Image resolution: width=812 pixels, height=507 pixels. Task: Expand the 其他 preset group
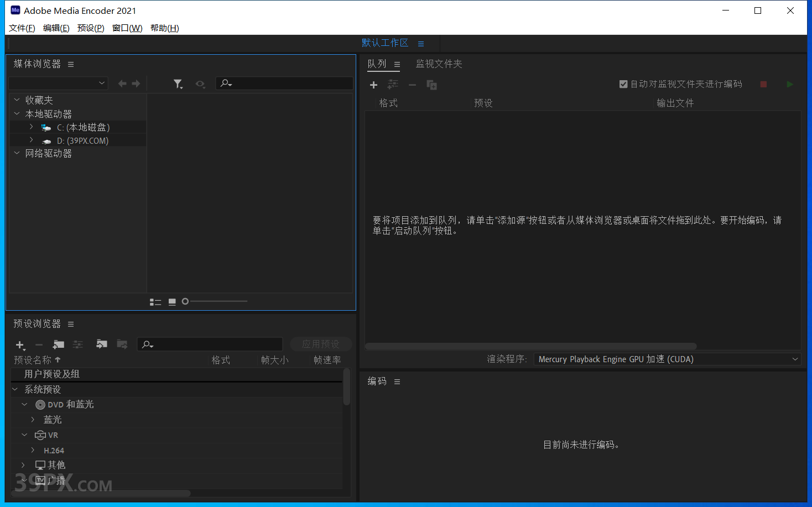[x=23, y=465]
